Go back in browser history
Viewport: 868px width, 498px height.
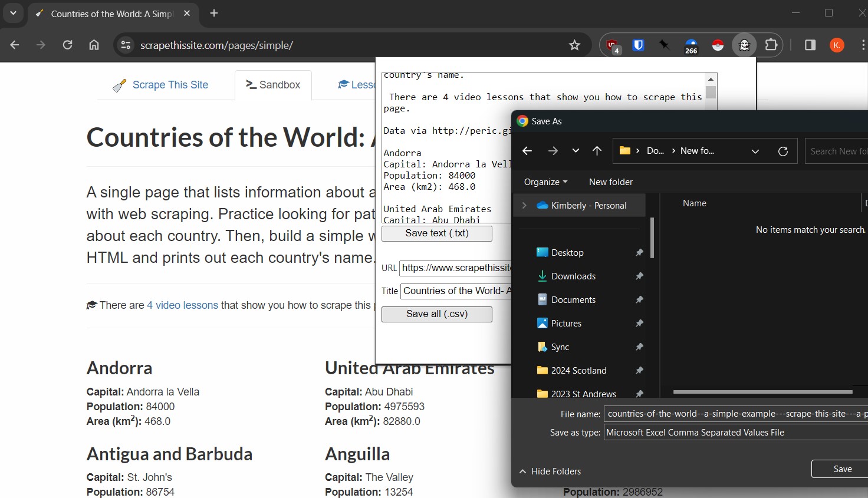pyautogui.click(x=15, y=45)
